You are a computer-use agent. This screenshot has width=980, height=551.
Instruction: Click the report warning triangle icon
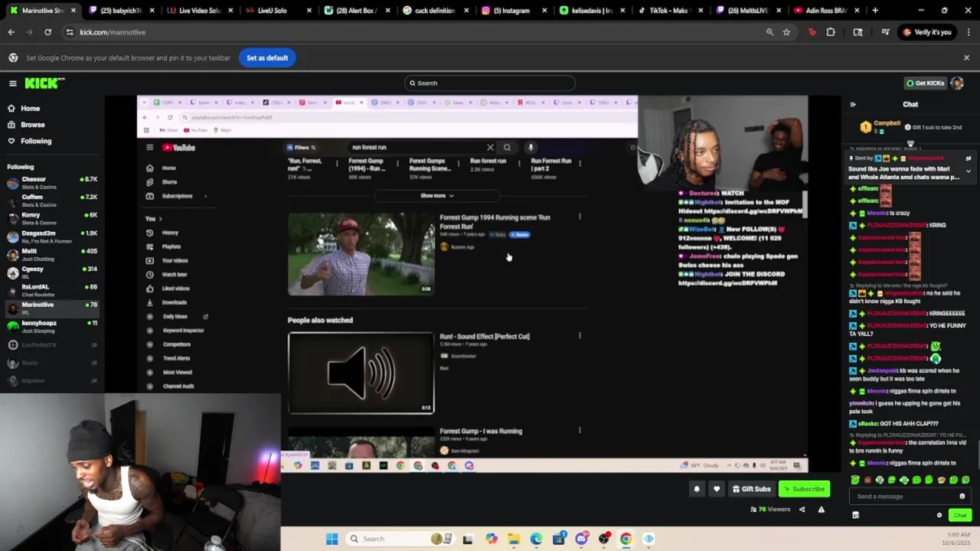[x=822, y=510]
